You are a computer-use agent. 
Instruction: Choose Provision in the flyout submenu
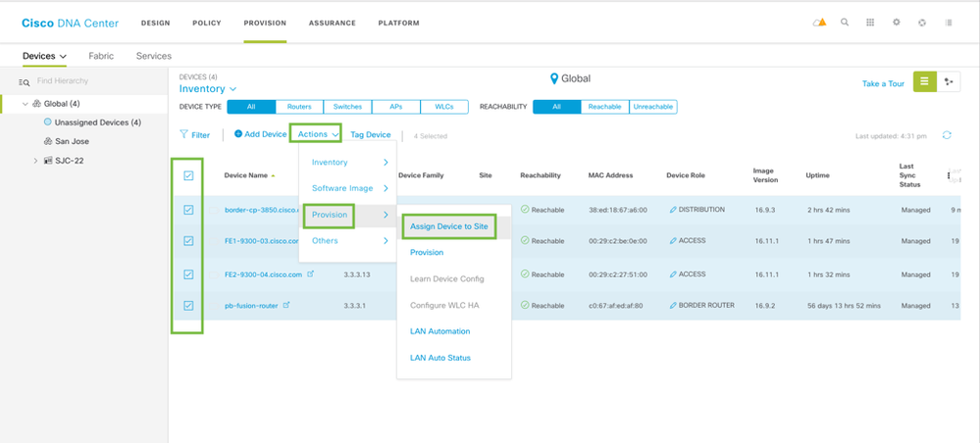(x=427, y=253)
